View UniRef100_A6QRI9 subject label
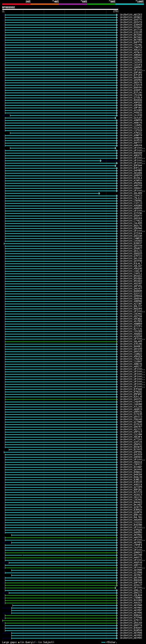This screenshot has width=146, height=644. [x=131, y=409]
